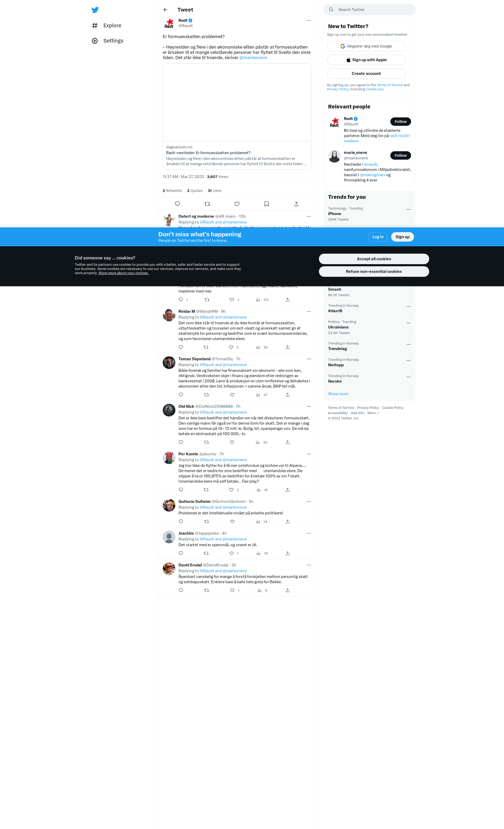Like Guttorm Solheim's reply

(x=232, y=522)
